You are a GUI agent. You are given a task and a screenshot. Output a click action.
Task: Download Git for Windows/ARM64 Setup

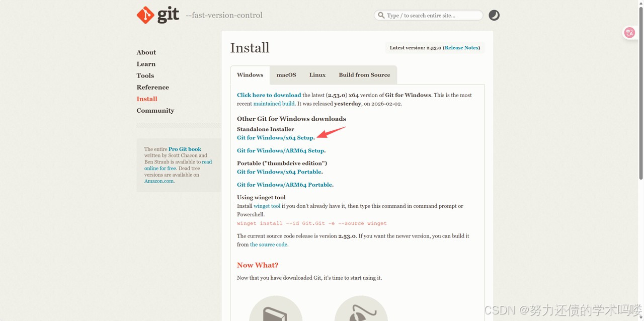pos(281,150)
